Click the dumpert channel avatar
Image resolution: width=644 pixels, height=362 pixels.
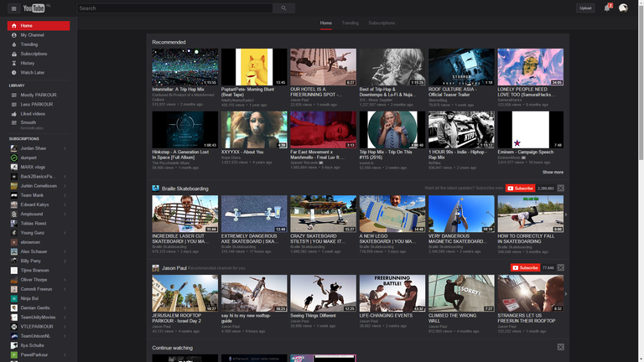tap(14, 158)
